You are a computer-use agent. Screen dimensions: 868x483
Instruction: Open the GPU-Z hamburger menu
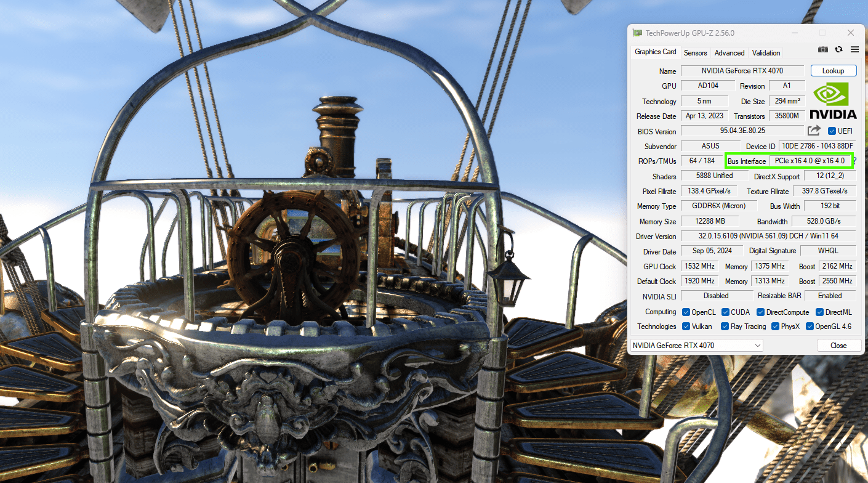point(854,49)
